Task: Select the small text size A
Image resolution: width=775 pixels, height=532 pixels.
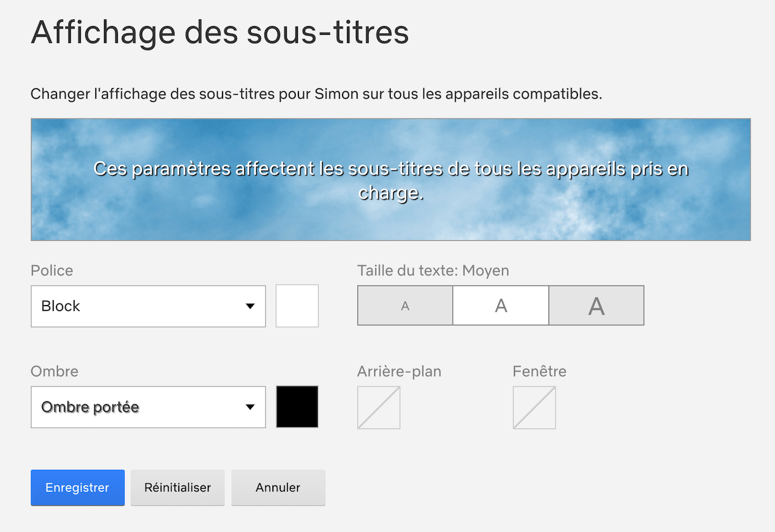Action: [405, 306]
